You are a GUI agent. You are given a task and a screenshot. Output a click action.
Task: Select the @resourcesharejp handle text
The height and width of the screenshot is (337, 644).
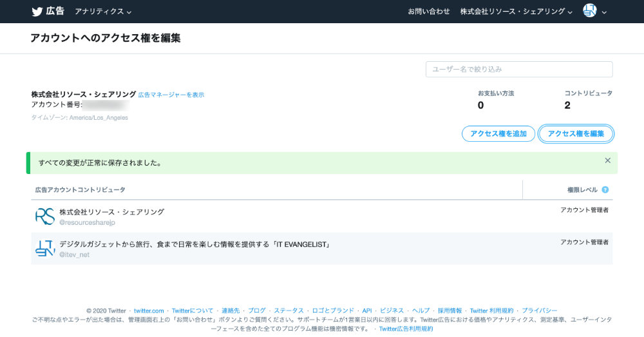coord(87,222)
